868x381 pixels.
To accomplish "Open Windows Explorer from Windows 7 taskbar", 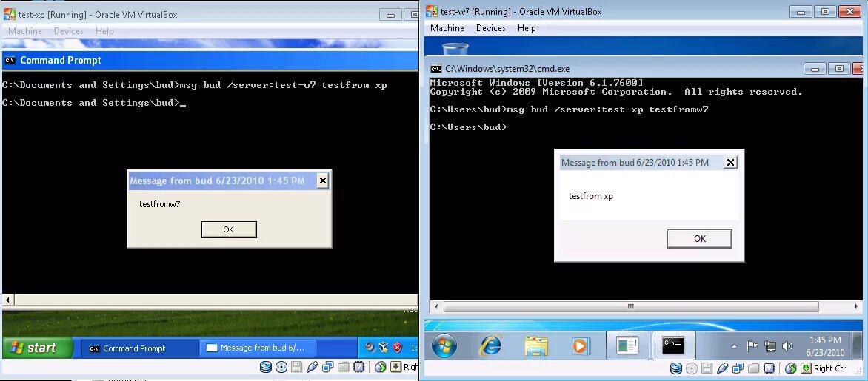I will (x=536, y=347).
